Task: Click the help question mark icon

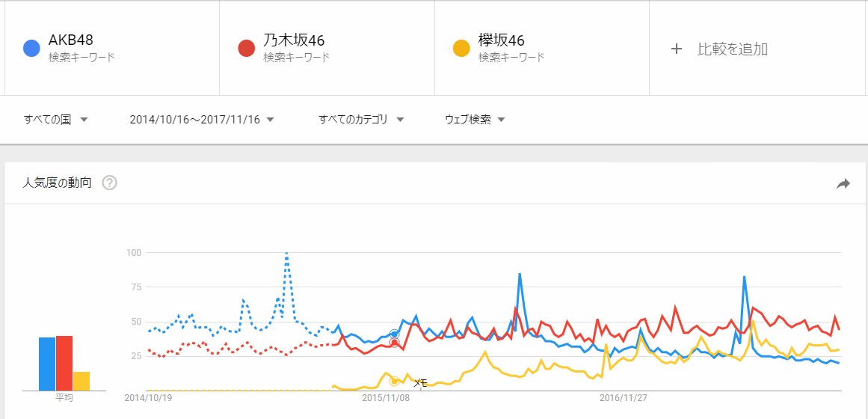Action: point(109,183)
